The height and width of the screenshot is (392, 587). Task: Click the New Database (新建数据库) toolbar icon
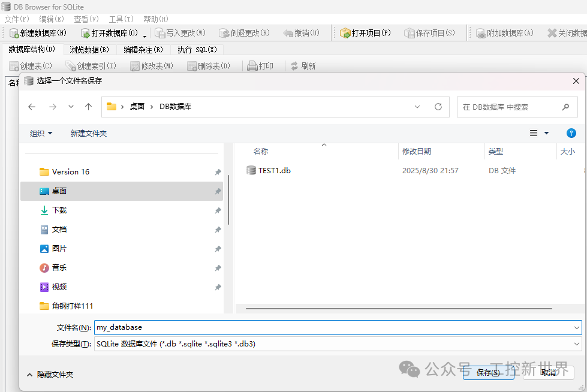click(14, 33)
